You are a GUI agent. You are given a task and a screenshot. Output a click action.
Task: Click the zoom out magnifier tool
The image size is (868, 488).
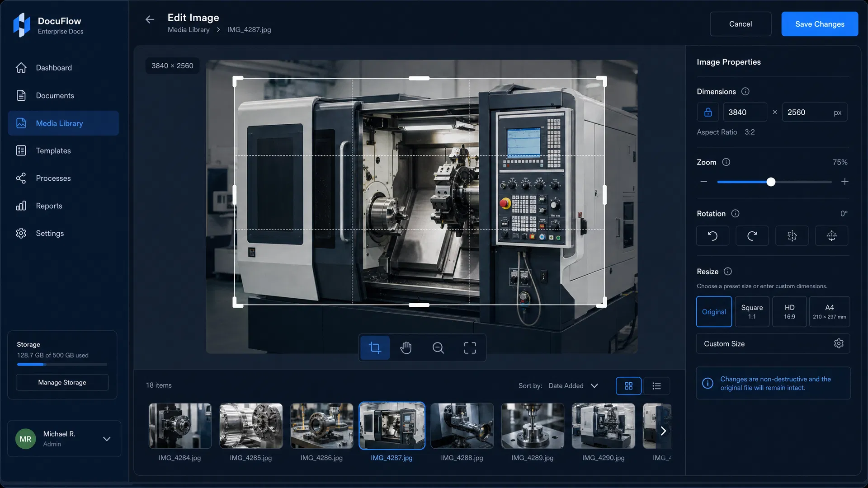coord(438,347)
